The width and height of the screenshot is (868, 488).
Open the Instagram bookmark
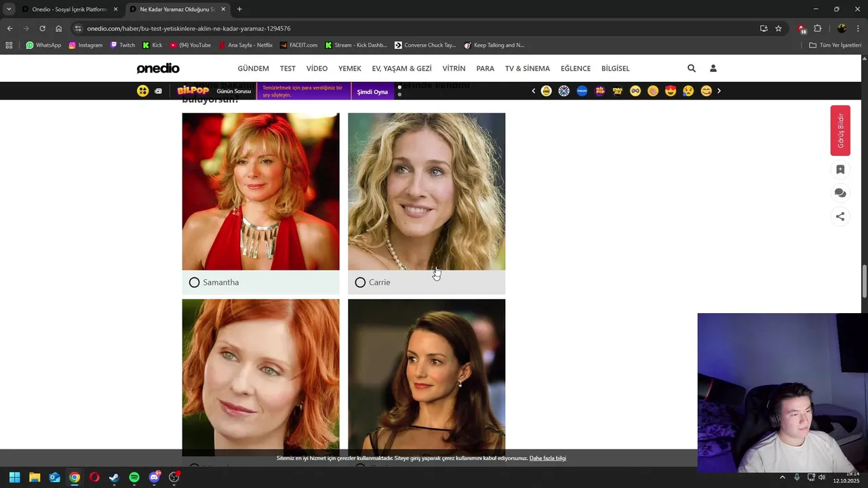click(x=85, y=45)
